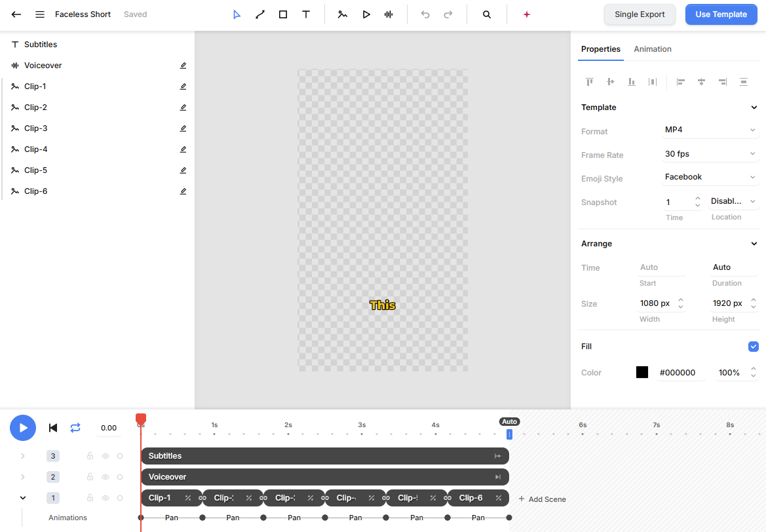Click the Auto duration end marker
Viewport: 766px width, 532px height.
tap(509, 434)
